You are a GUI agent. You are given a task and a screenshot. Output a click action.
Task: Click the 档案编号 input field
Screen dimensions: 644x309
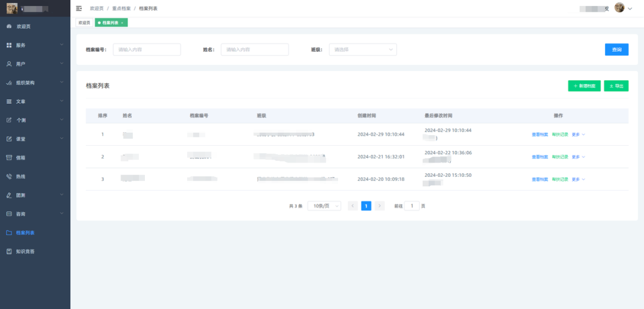tap(147, 49)
